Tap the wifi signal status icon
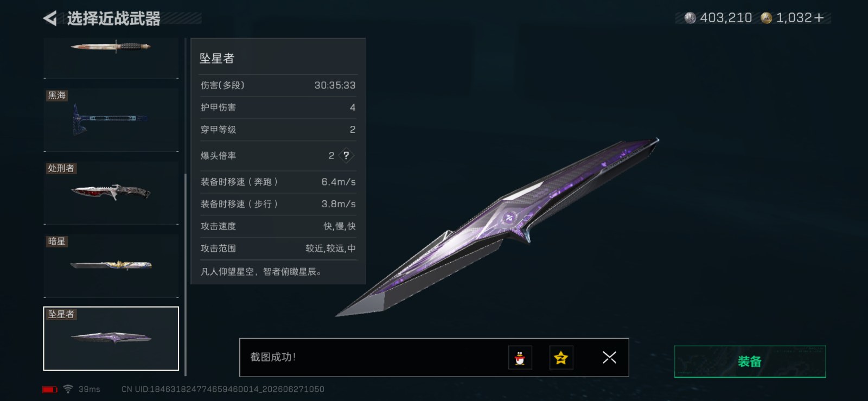 coord(68,389)
